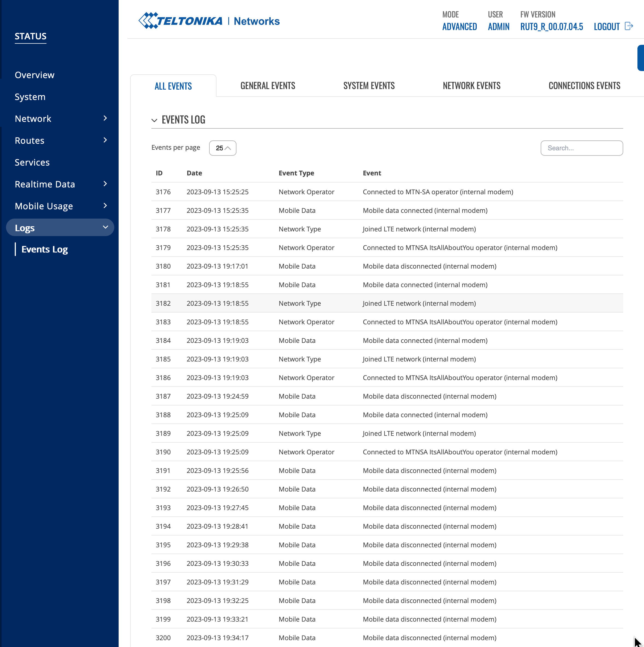Open the Overview sidebar page

tap(34, 75)
